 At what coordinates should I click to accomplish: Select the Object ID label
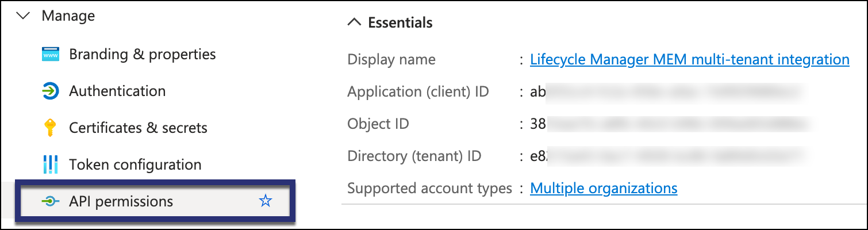378,124
